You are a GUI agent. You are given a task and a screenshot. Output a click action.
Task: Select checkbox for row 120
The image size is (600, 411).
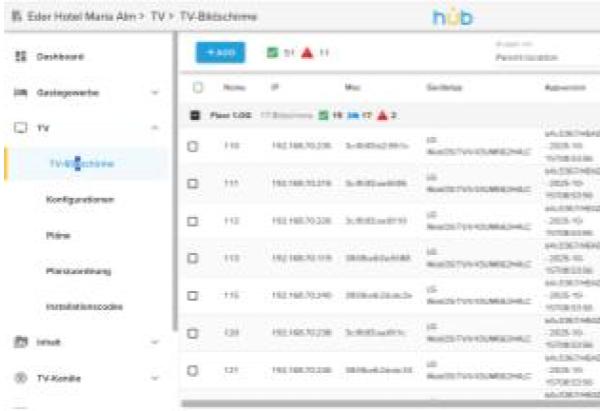click(x=192, y=333)
